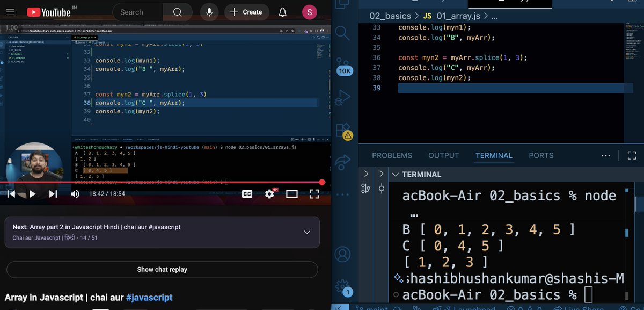Click line number 36 in the gutter

376,57
